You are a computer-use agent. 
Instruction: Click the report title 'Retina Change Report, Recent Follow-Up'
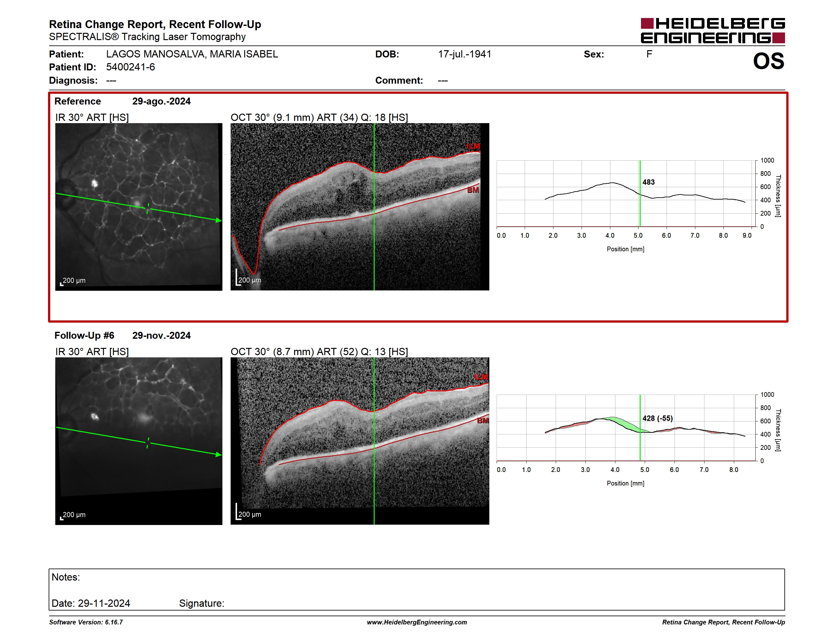click(155, 24)
